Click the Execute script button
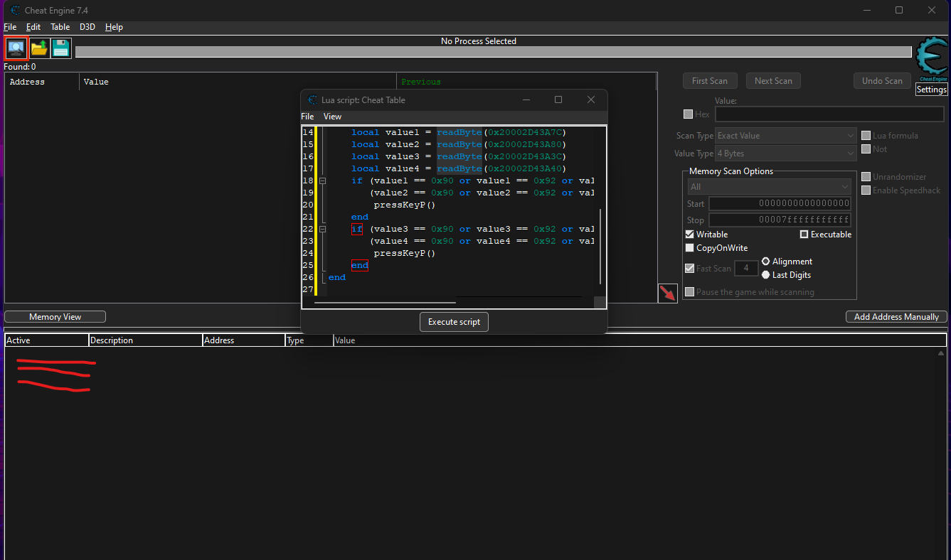951x560 pixels. [x=454, y=322]
